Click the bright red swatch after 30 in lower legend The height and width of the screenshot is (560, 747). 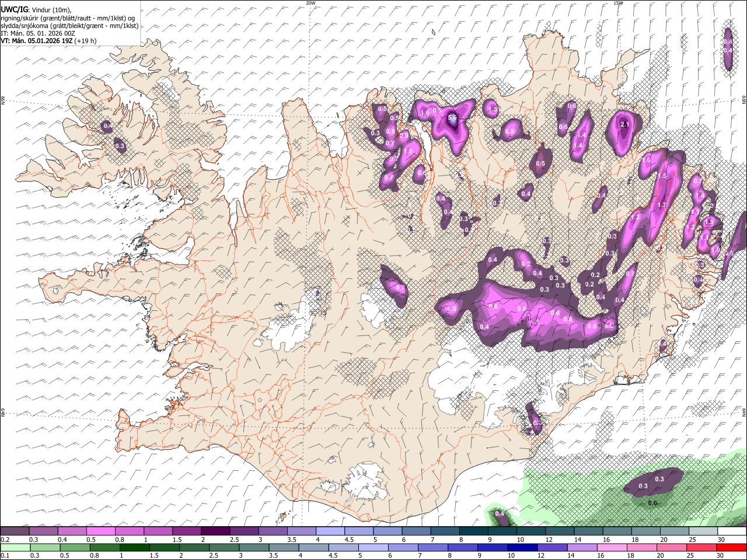(x=731, y=548)
